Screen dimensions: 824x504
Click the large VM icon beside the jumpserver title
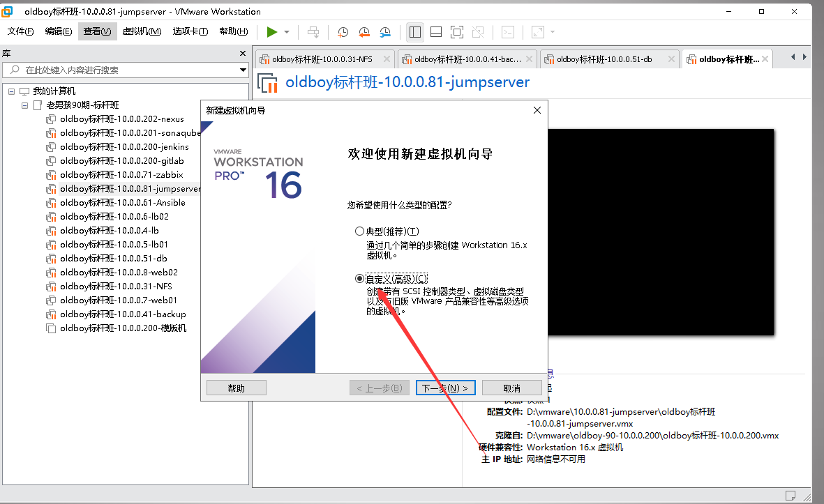pyautogui.click(x=267, y=82)
